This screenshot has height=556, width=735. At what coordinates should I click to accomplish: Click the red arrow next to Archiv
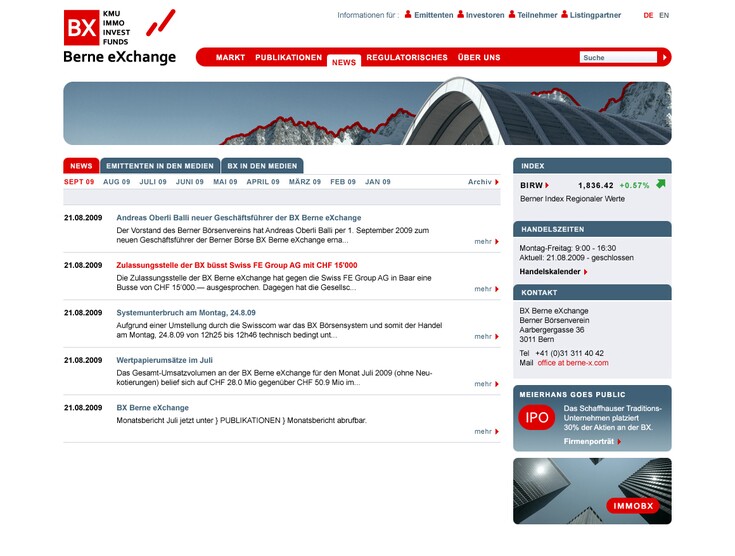tap(497, 182)
